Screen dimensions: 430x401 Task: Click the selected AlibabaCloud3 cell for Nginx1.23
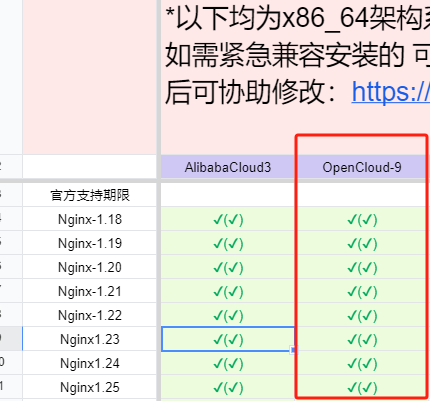pos(228,339)
